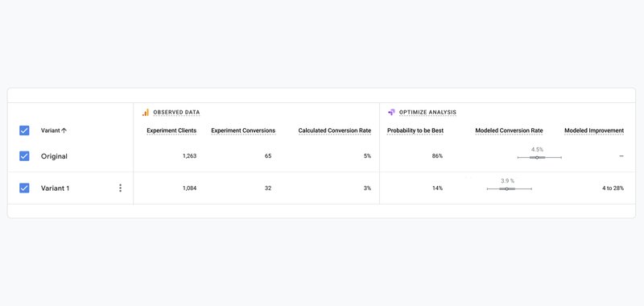
Task: Uncheck the Original row checkbox
Action: tap(24, 156)
